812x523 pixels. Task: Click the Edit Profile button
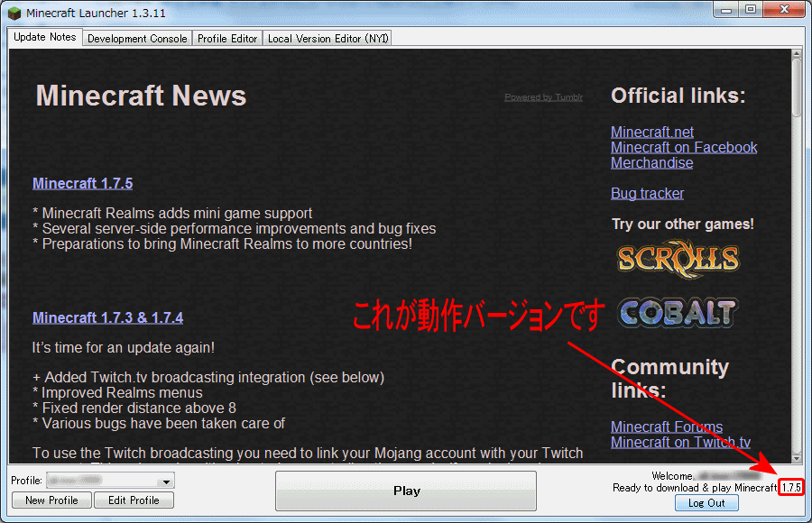coord(134,500)
